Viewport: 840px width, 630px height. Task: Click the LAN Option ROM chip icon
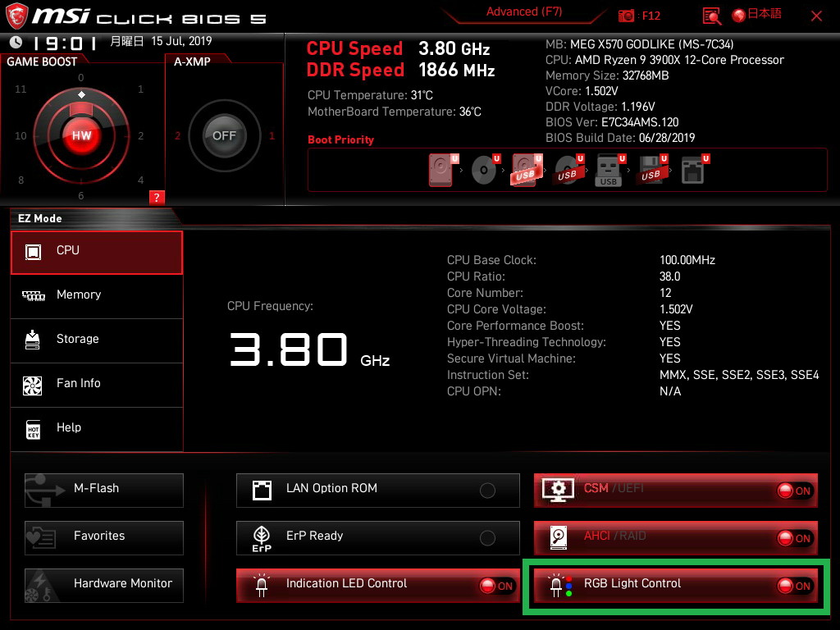click(262, 490)
